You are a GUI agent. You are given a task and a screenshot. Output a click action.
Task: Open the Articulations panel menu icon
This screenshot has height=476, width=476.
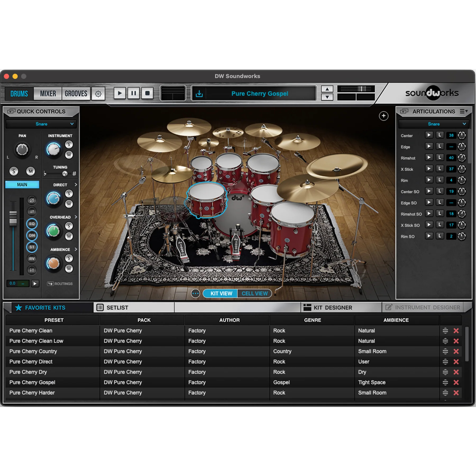point(464,111)
